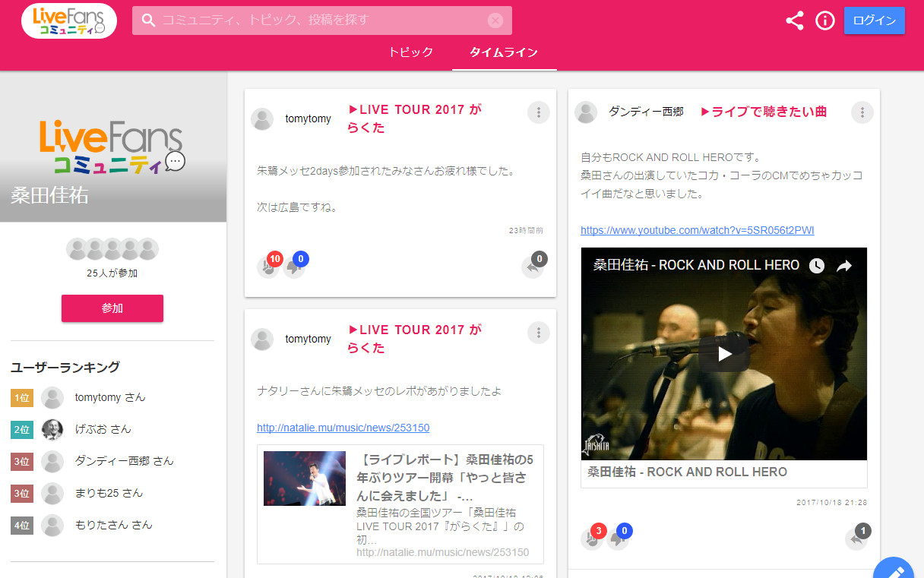The height and width of the screenshot is (578, 924).
Task: Open the natalie.mu/music/news/253150 link
Action: [x=343, y=428]
